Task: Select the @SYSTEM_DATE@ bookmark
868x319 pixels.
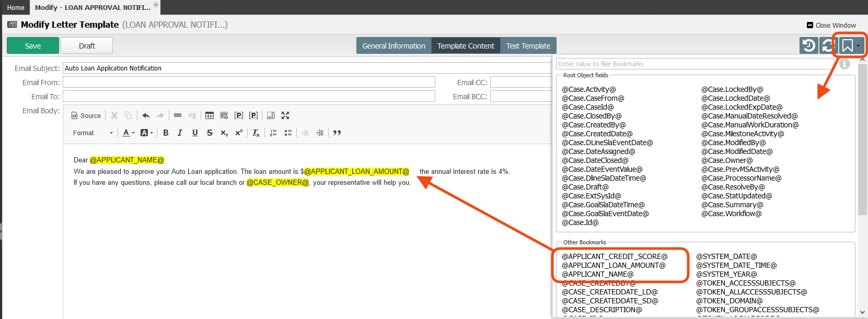Action: click(x=726, y=256)
